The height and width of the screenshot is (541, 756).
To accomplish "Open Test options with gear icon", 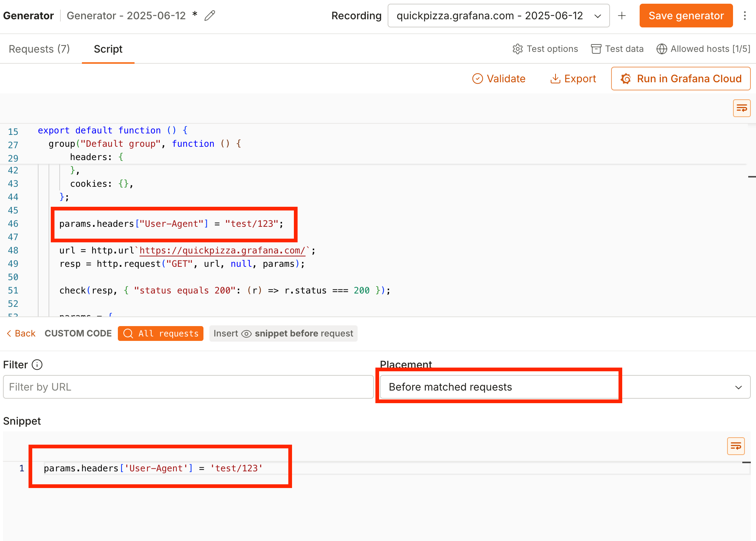I will 545,49.
